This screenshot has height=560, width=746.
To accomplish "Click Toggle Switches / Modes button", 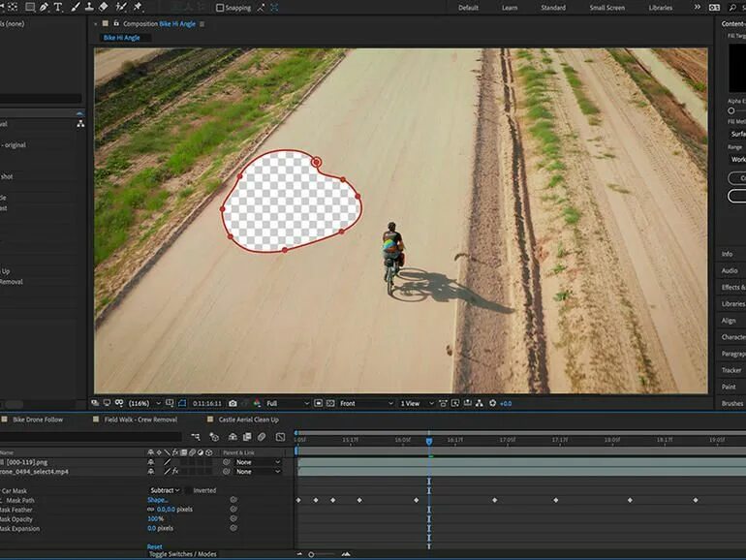I will tap(183, 554).
